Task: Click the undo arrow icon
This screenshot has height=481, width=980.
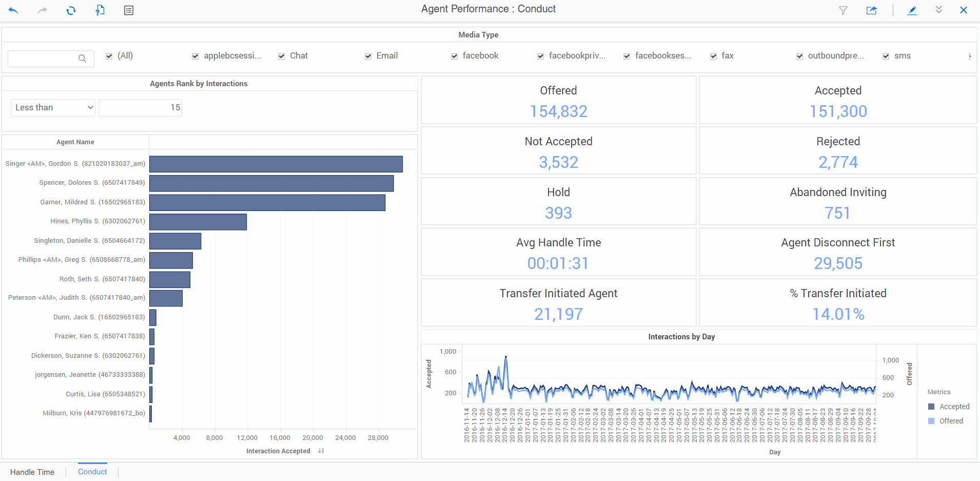Action: pyautogui.click(x=14, y=10)
